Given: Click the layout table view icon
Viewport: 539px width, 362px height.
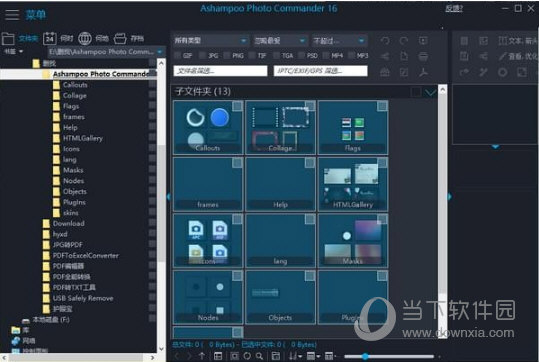Looking at the screenshot, I should point(218,356).
